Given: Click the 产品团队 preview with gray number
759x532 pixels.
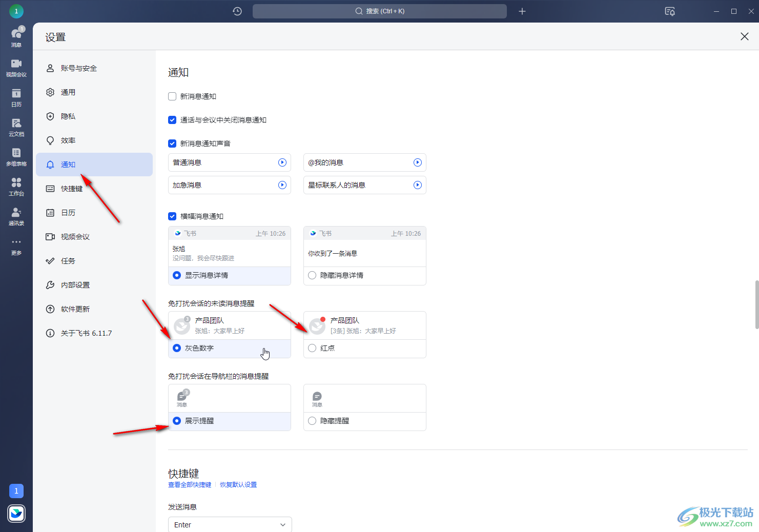Looking at the screenshot, I should point(230,325).
